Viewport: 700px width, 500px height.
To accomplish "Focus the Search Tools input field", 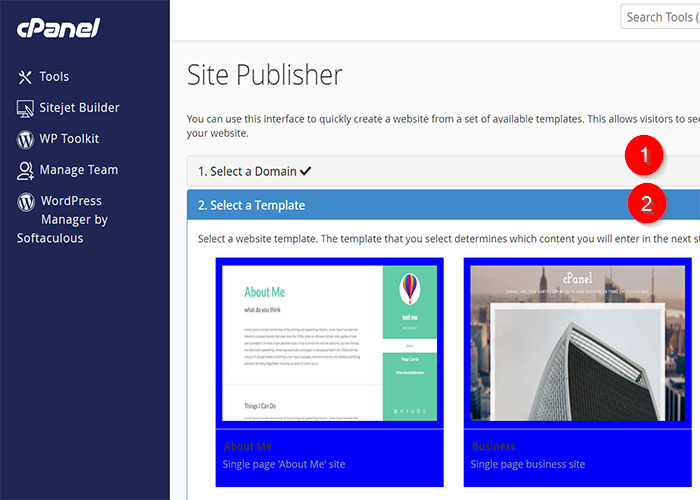I will tap(660, 17).
